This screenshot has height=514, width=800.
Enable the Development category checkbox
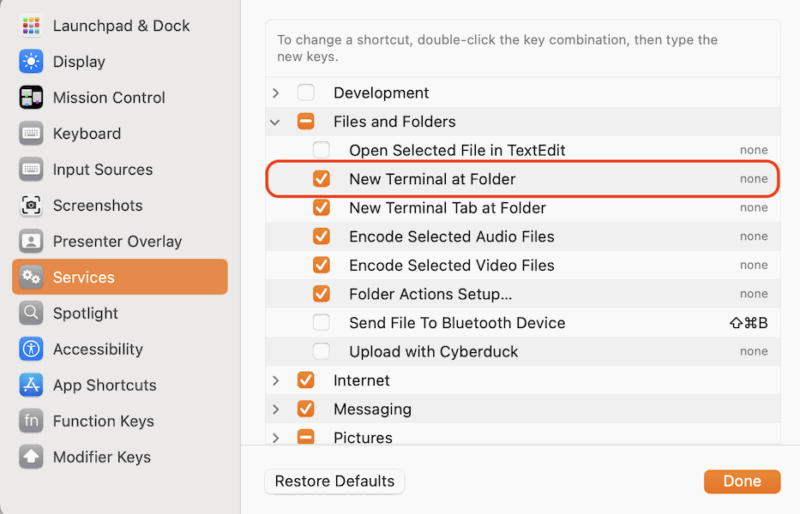306,92
